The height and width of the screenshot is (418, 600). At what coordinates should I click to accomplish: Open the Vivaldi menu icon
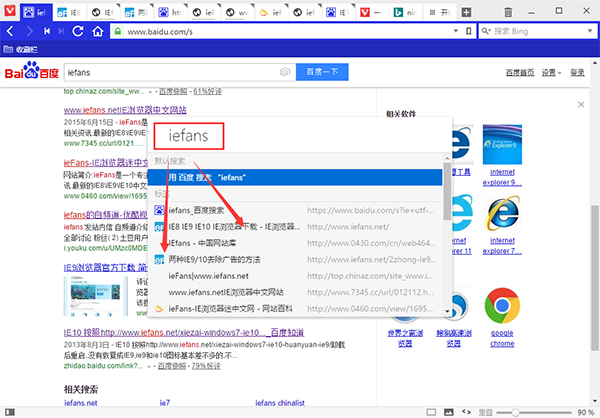10,11
